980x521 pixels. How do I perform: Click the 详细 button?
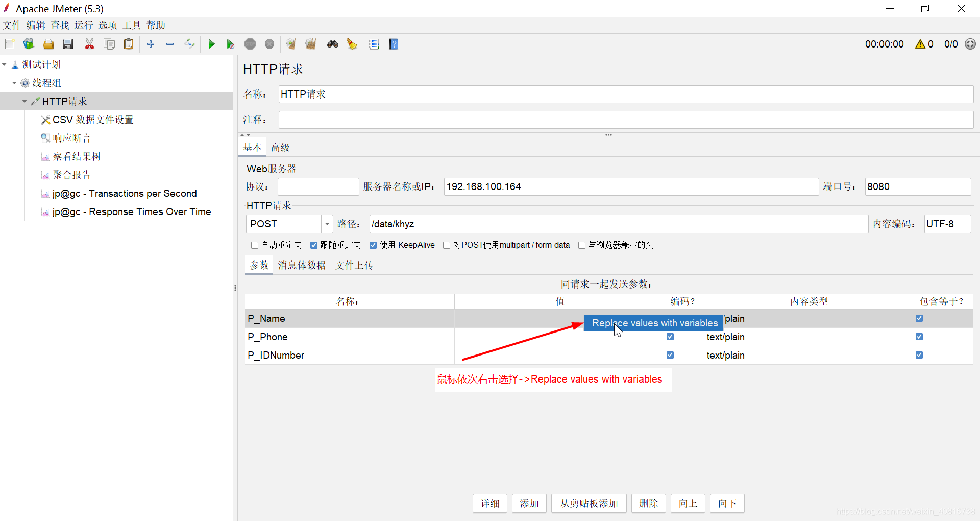pyautogui.click(x=490, y=503)
